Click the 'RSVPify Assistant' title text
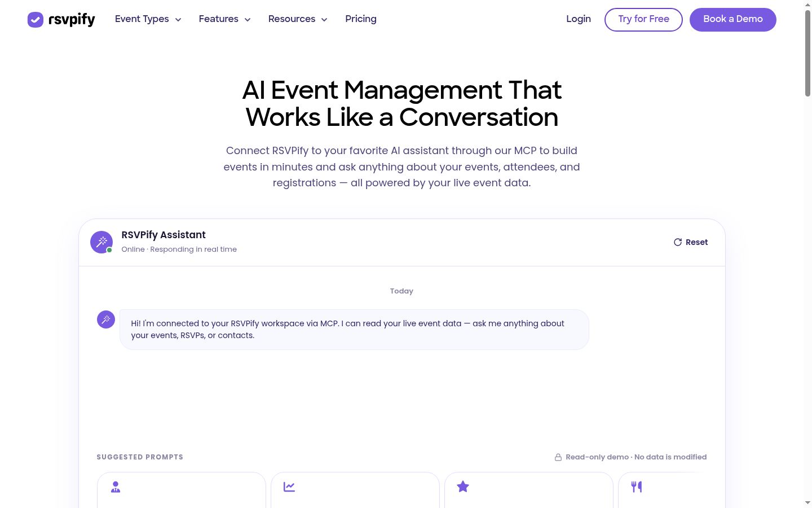The height and width of the screenshot is (508, 812). coord(164,235)
